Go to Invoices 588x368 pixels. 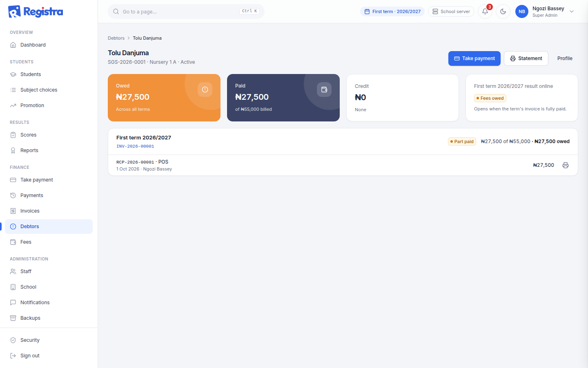click(x=49, y=211)
